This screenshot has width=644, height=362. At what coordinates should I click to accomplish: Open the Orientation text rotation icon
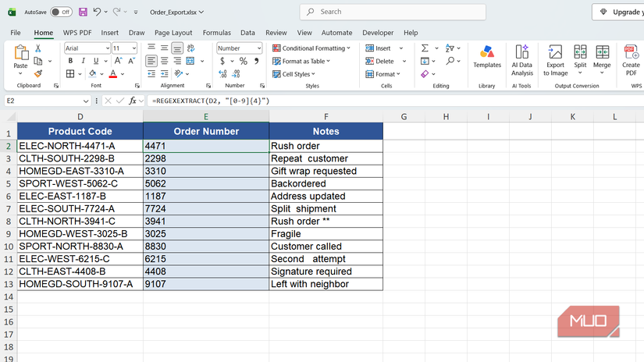178,74
